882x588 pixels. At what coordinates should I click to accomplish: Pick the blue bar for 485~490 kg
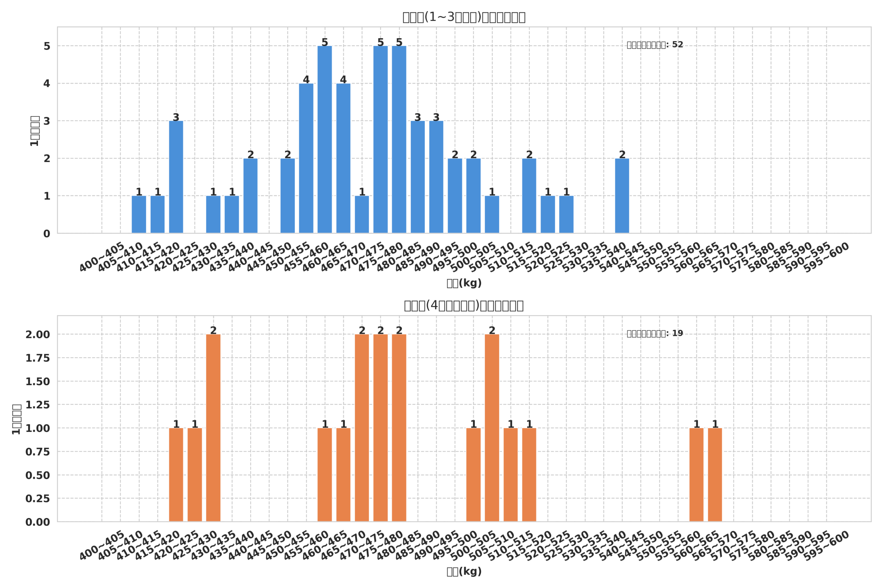pyautogui.click(x=418, y=177)
